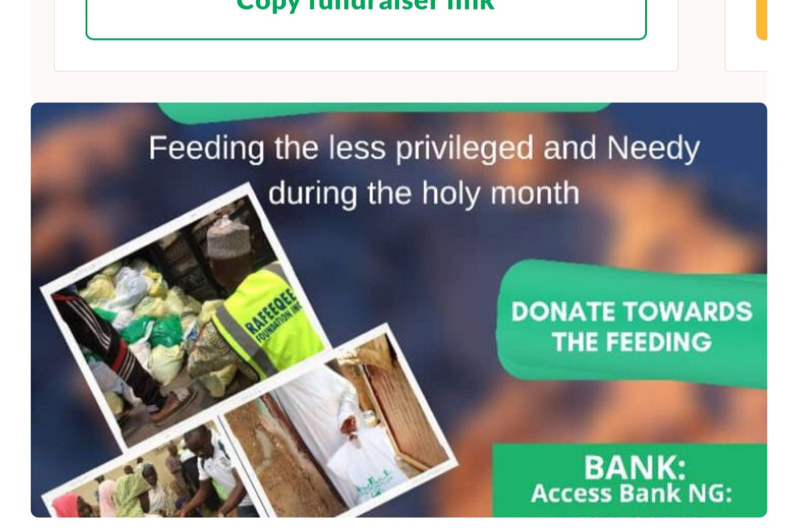Click the partially visible card on the right
Screen dimensions: 798x532
[746, 35]
